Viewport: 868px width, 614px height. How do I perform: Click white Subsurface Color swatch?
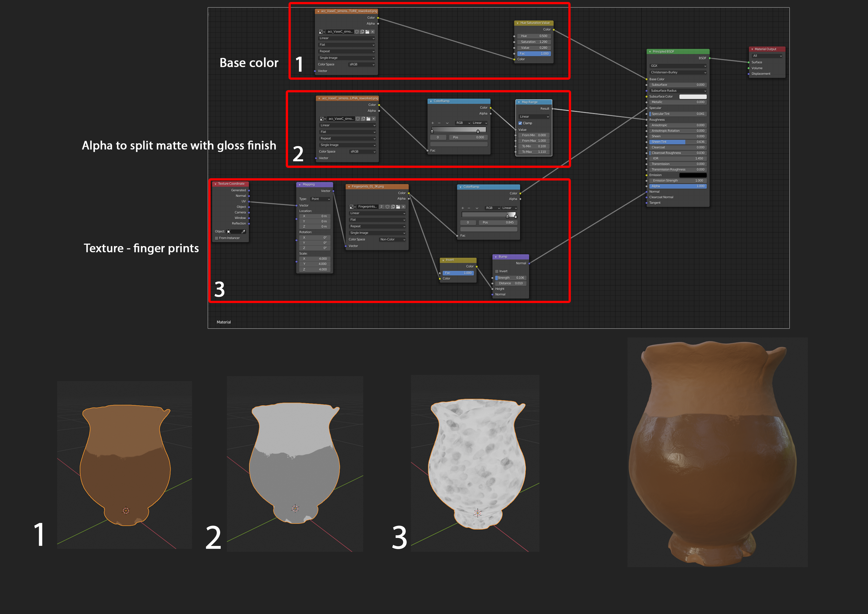[693, 97]
